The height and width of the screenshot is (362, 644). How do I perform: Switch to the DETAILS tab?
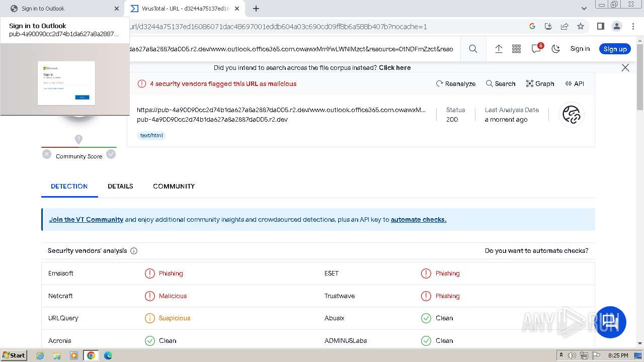[x=120, y=186]
